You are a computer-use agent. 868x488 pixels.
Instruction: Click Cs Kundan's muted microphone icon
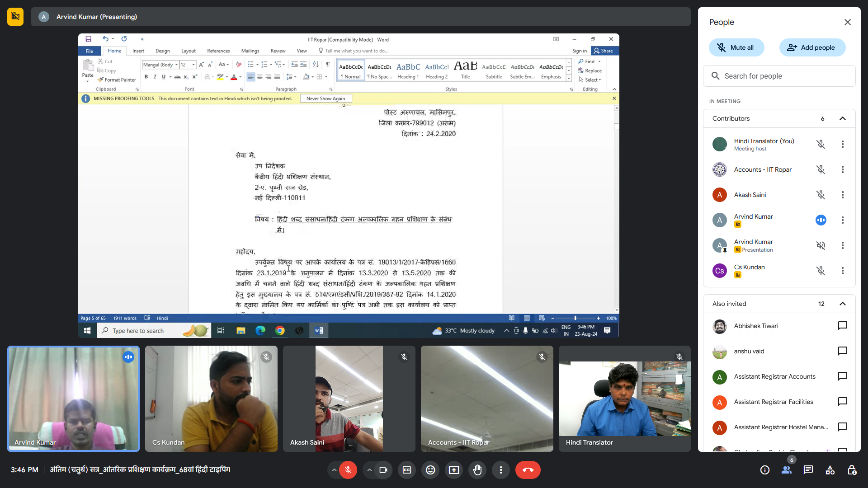click(x=821, y=271)
